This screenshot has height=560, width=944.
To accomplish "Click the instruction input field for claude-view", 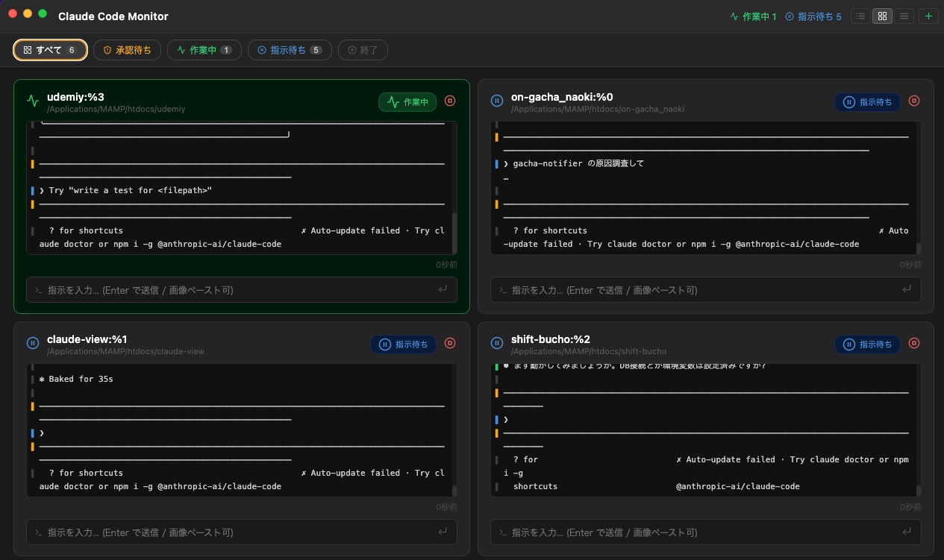I will (x=231, y=532).
